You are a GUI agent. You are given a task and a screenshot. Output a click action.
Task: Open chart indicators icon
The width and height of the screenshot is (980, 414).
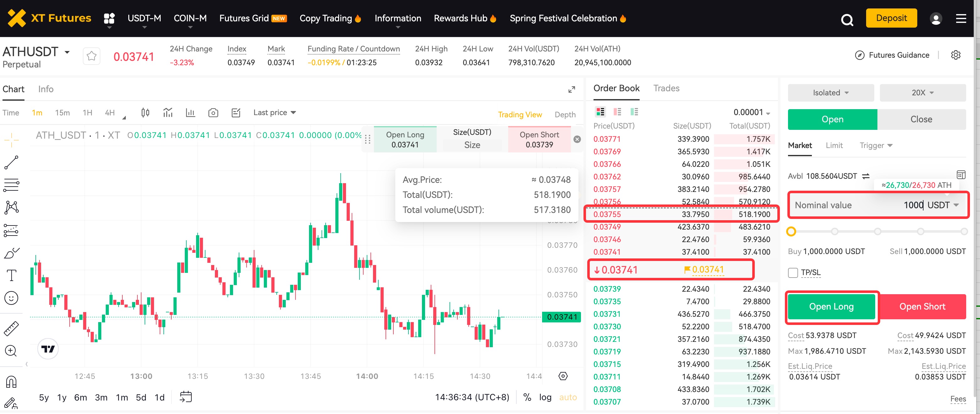(x=168, y=113)
